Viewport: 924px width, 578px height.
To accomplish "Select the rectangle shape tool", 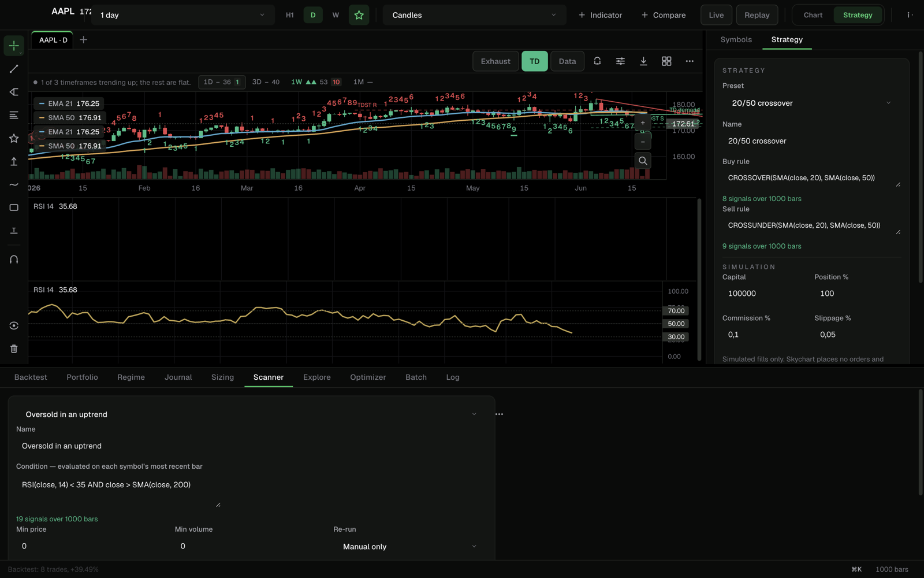I will (14, 208).
